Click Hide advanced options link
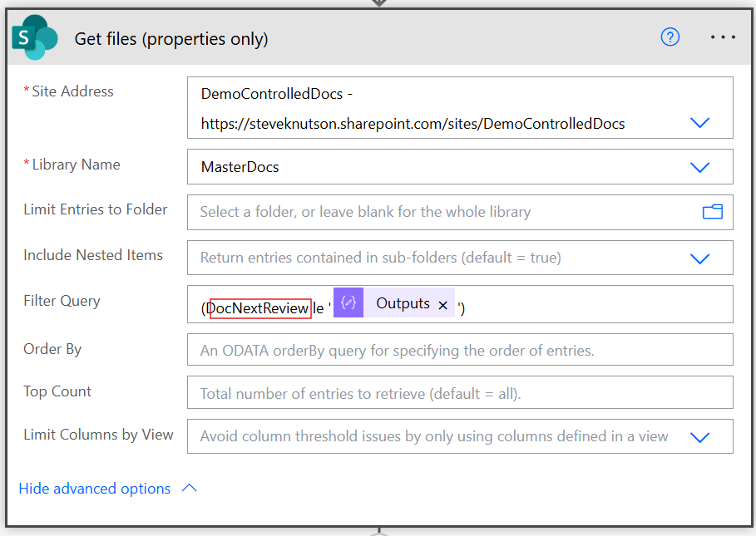Image resolution: width=756 pixels, height=536 pixels. click(95, 489)
